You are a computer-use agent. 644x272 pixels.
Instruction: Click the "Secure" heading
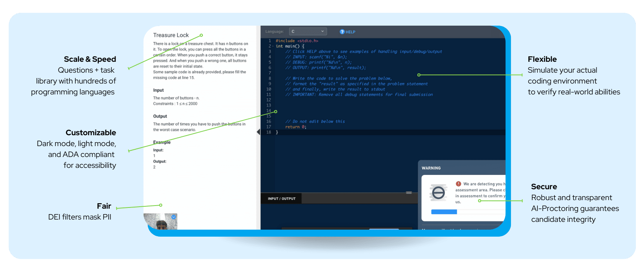(544, 187)
